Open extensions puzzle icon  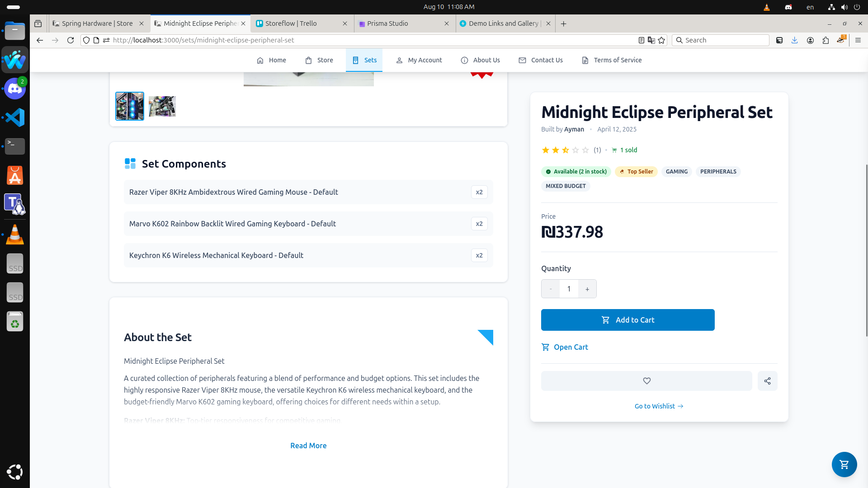pyautogui.click(x=826, y=40)
